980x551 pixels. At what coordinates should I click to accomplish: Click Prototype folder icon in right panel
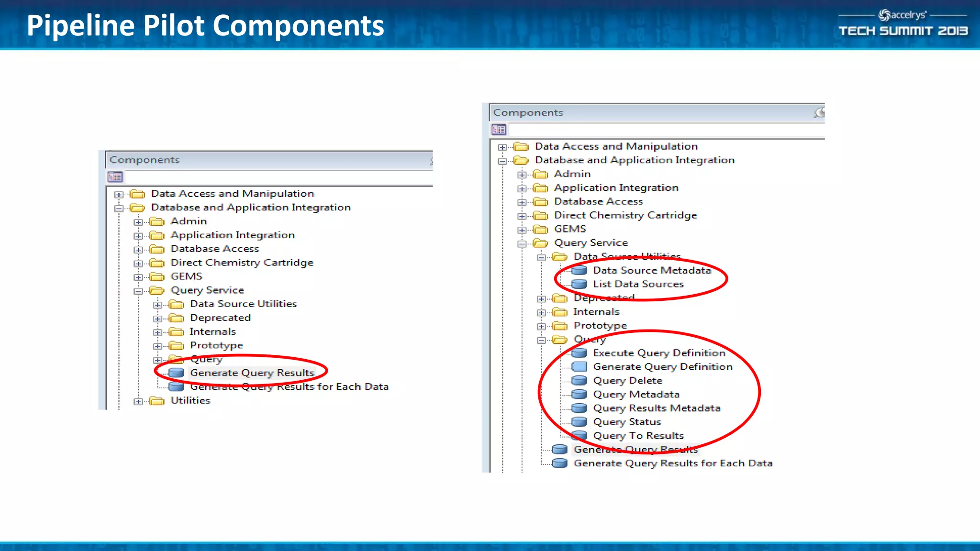(560, 326)
